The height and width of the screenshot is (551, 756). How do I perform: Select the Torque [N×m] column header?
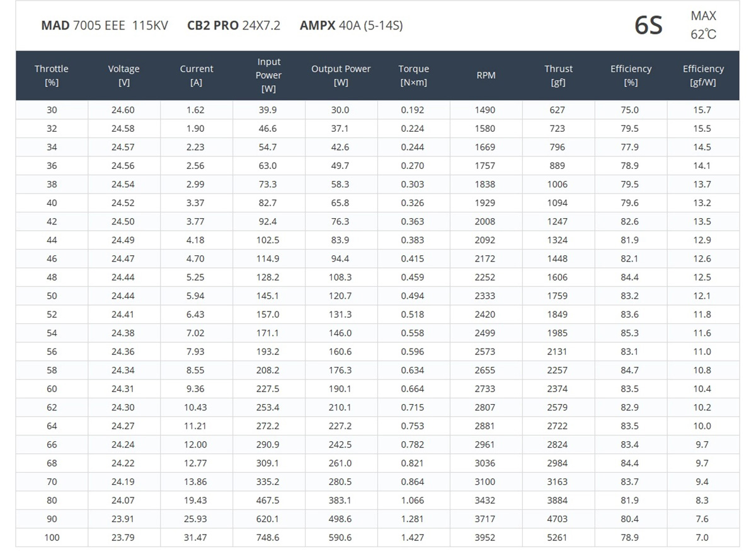(x=413, y=76)
